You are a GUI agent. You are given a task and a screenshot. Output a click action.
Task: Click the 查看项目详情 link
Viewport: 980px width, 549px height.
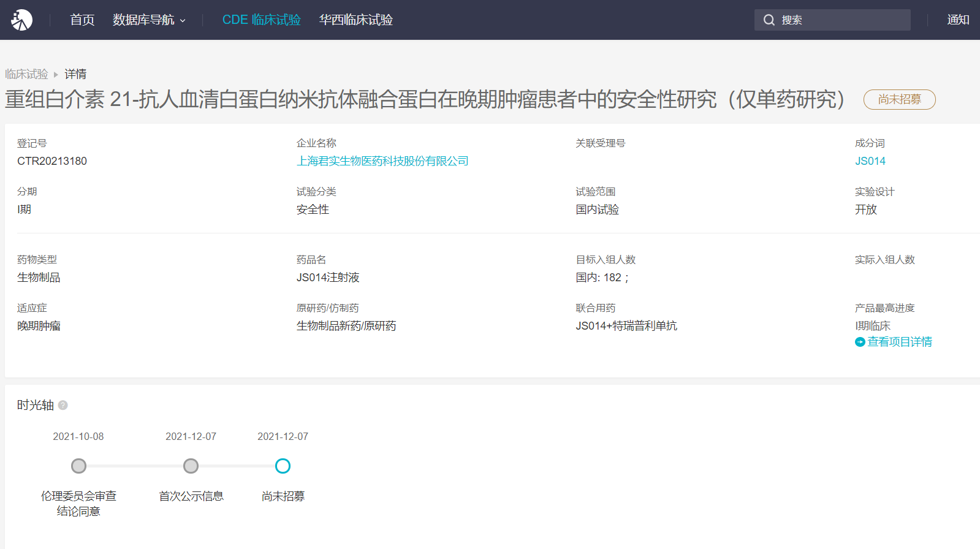click(899, 342)
